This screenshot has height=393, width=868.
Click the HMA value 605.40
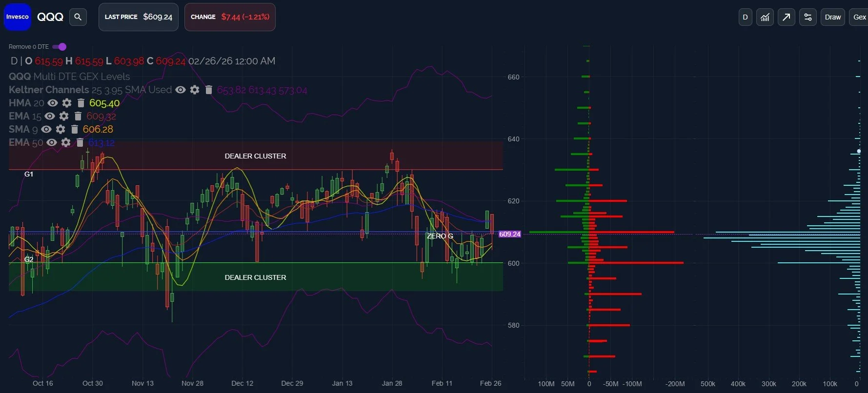tap(104, 103)
